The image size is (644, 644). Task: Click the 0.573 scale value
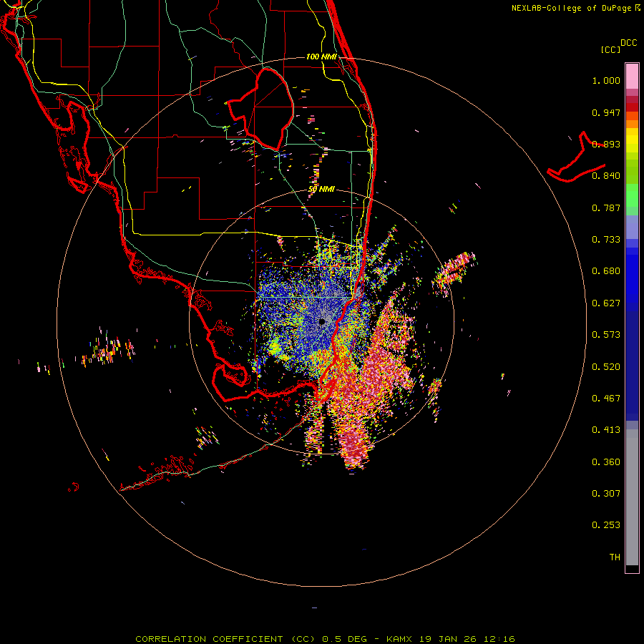coord(606,335)
